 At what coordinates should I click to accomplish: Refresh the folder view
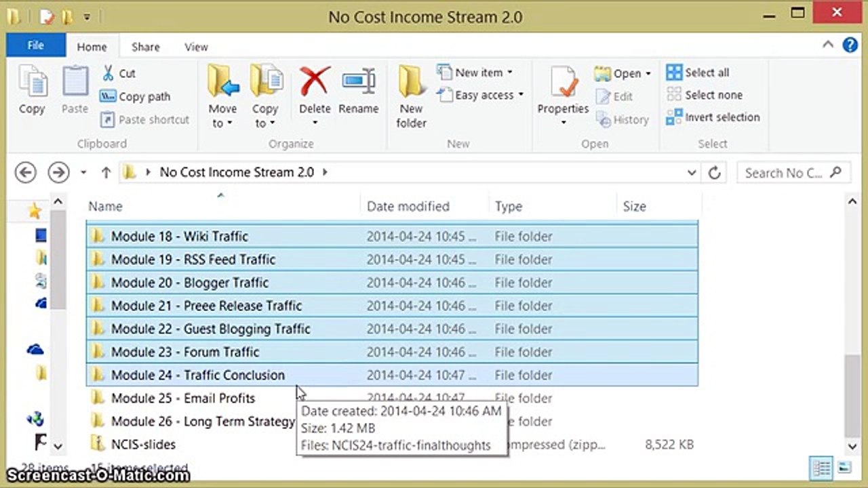[x=714, y=172]
